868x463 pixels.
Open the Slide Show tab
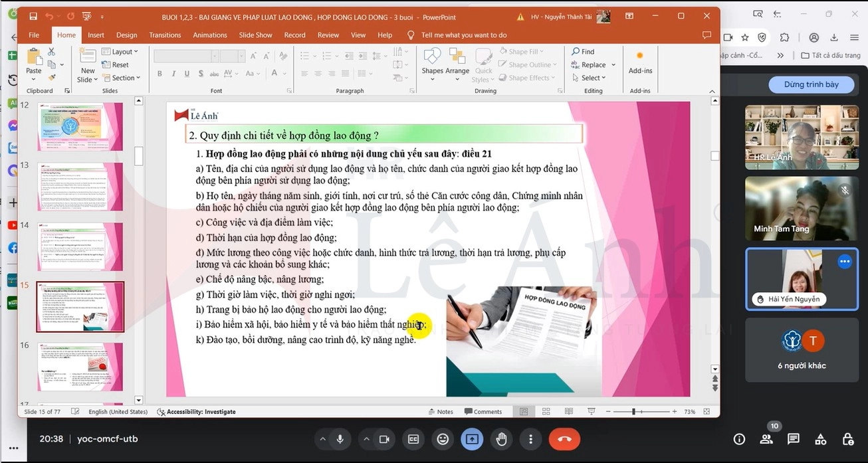click(255, 35)
